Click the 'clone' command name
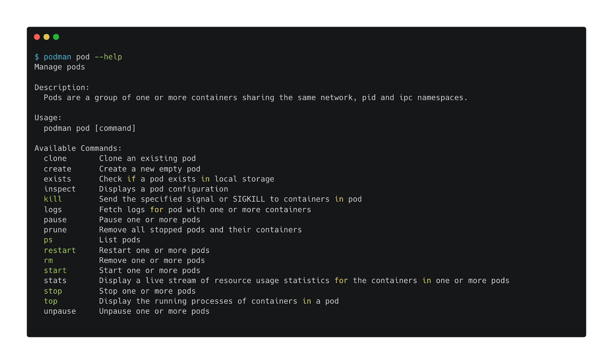The height and width of the screenshot is (364, 613). tap(55, 159)
